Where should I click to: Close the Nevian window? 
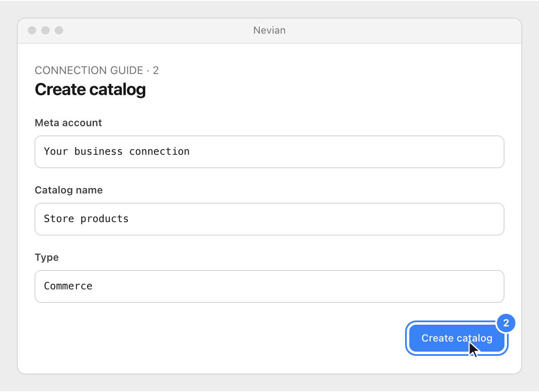click(x=32, y=30)
